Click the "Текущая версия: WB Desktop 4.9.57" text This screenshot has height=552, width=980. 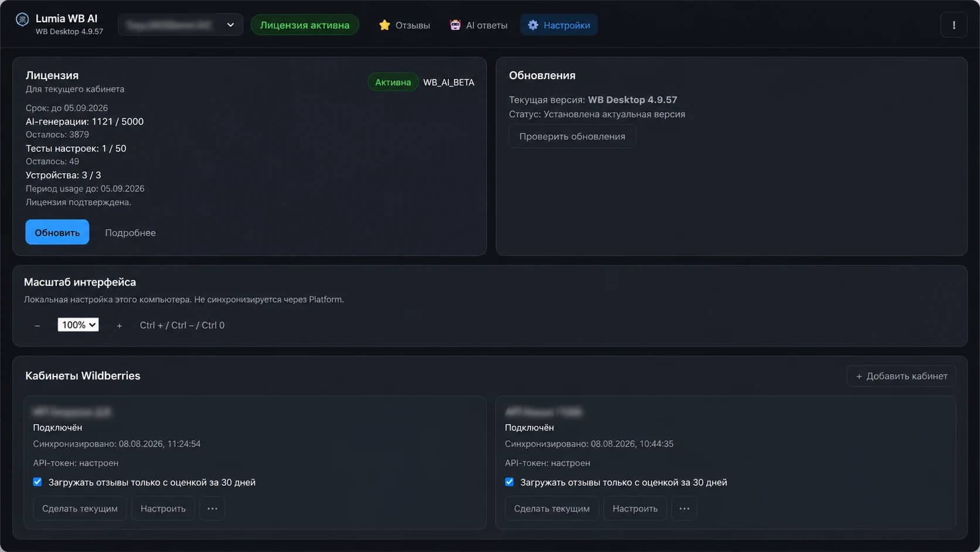coord(593,100)
